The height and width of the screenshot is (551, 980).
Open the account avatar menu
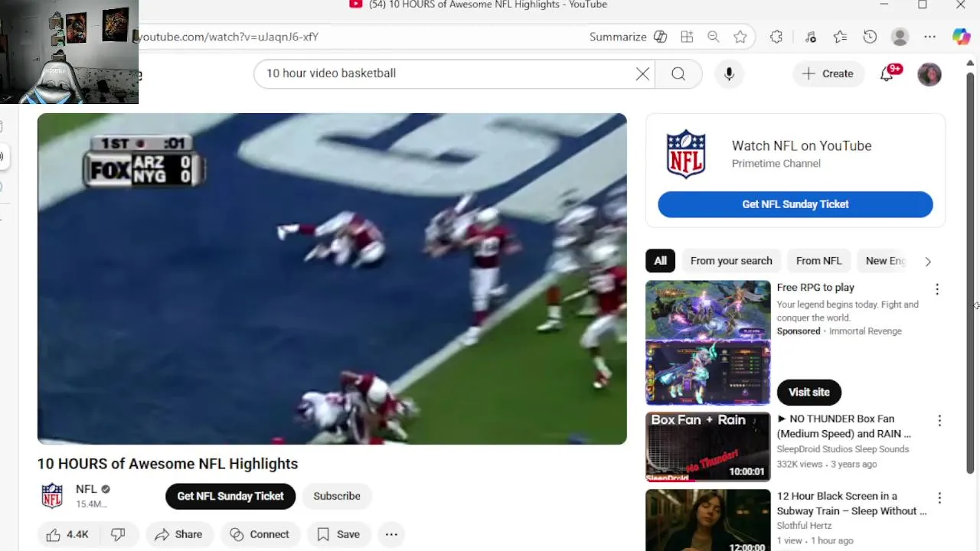click(929, 74)
